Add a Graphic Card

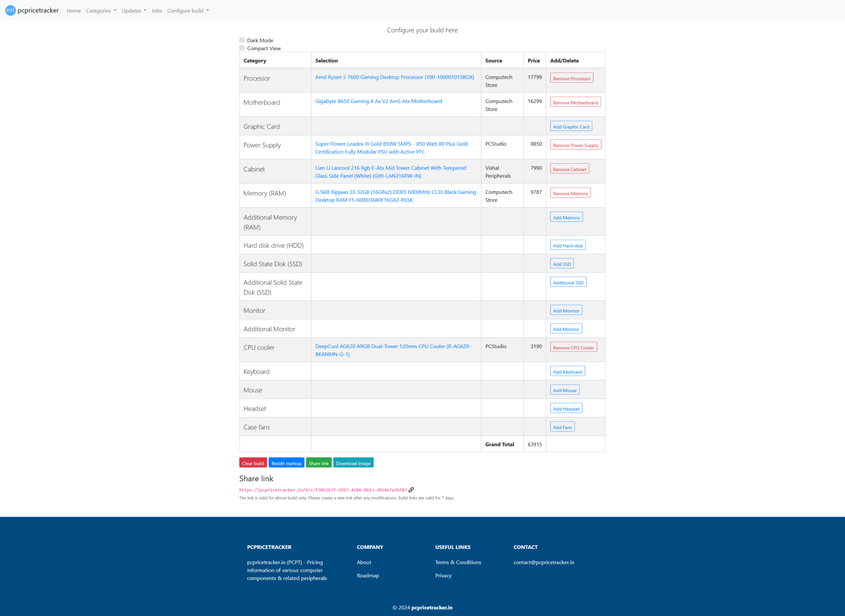[x=571, y=126]
